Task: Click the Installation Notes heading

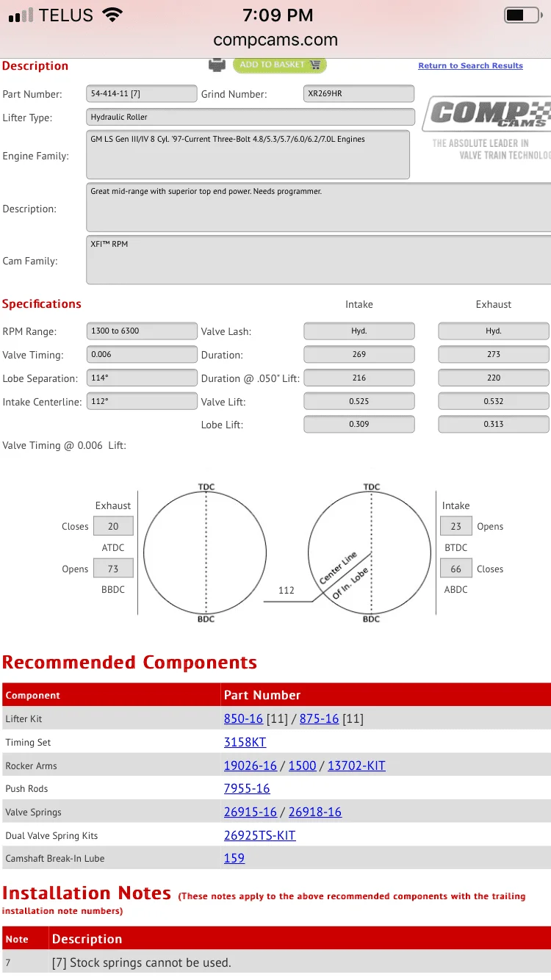Action: 87,893
